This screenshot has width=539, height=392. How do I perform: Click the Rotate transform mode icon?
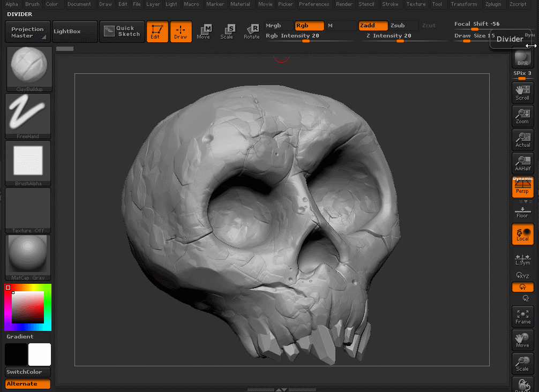[252, 32]
